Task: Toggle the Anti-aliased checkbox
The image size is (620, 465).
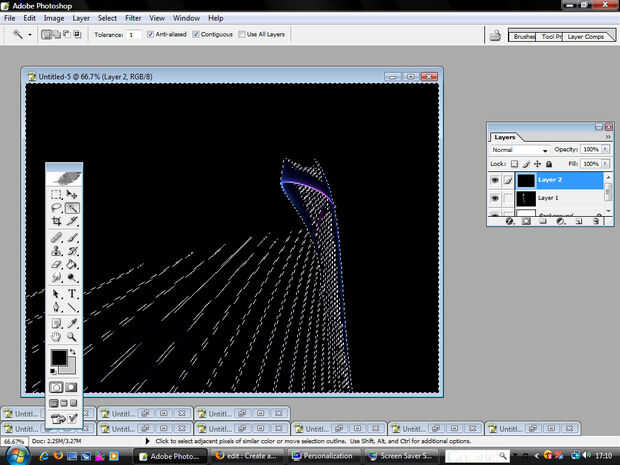Action: pyautogui.click(x=150, y=34)
